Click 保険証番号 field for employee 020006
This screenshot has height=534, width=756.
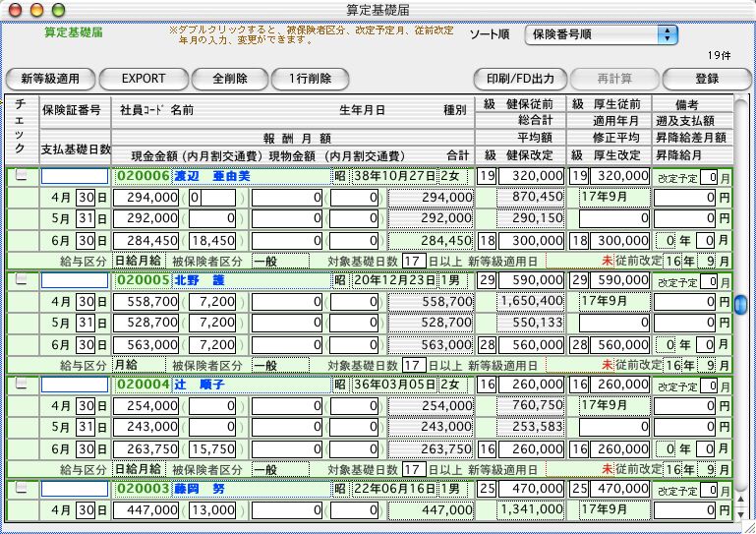(x=74, y=176)
